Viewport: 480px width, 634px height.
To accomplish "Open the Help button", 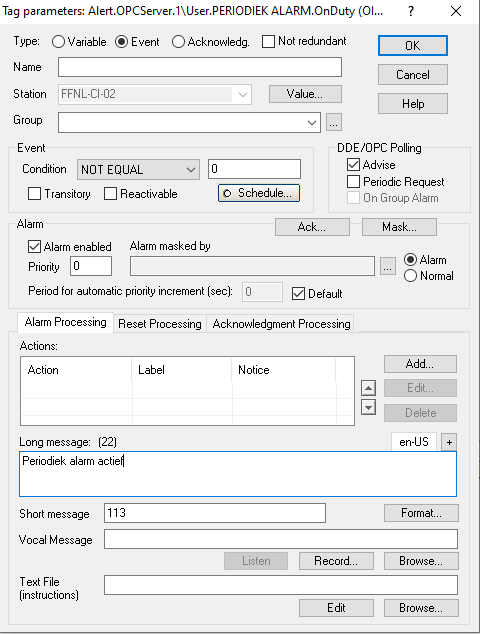I will tap(412, 104).
